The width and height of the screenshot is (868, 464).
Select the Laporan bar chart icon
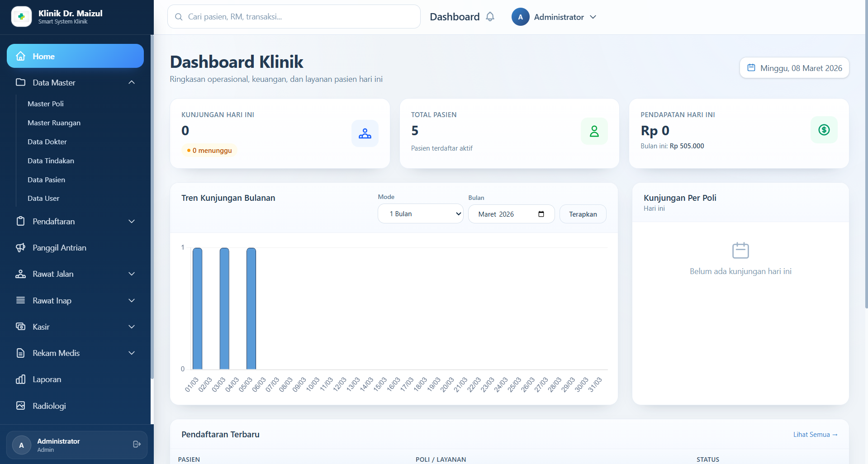click(x=21, y=379)
